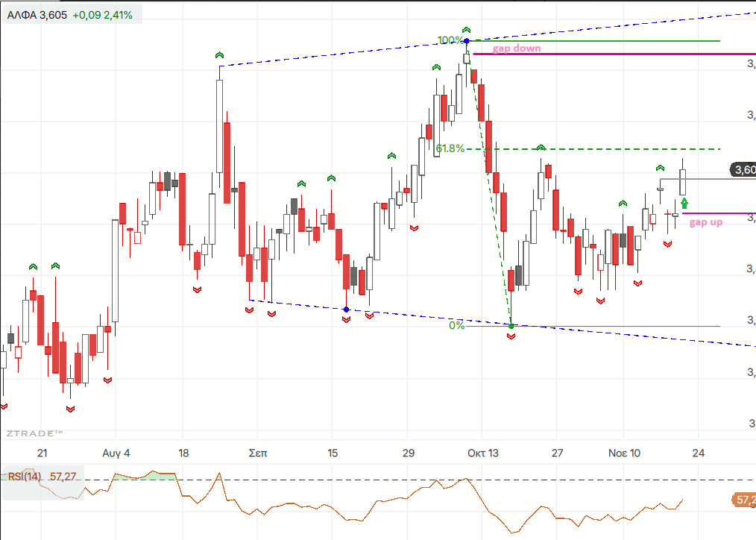Select the 'gap up' text annotation
This screenshot has height=540, width=756.
(705, 222)
